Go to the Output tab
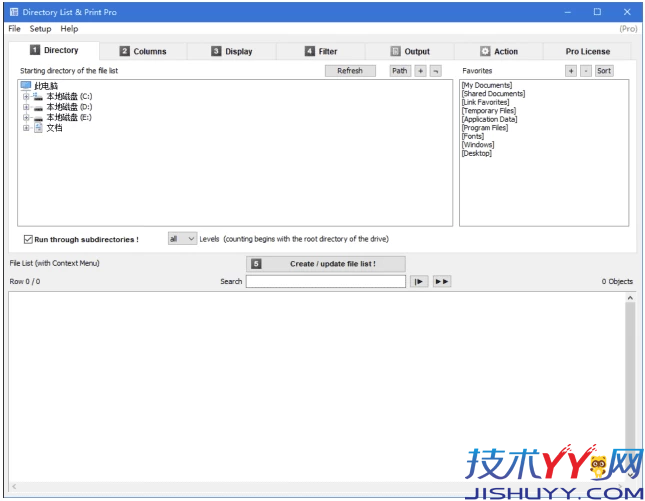The height and width of the screenshot is (501, 645). click(410, 51)
